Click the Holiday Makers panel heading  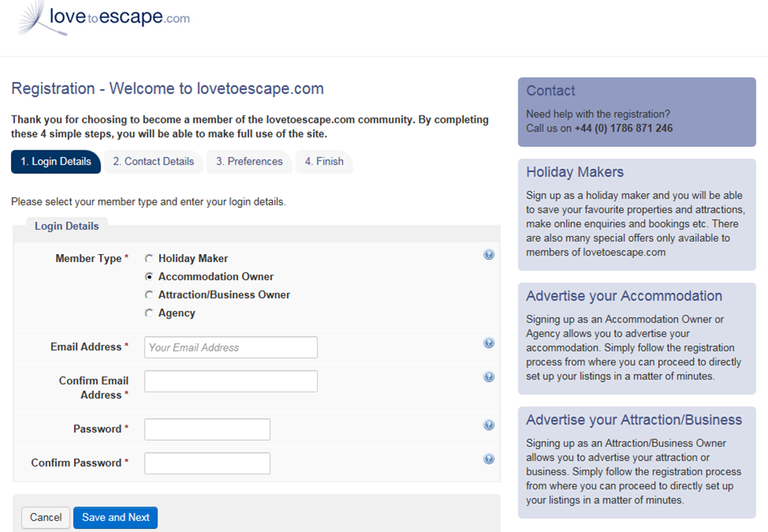click(x=575, y=172)
